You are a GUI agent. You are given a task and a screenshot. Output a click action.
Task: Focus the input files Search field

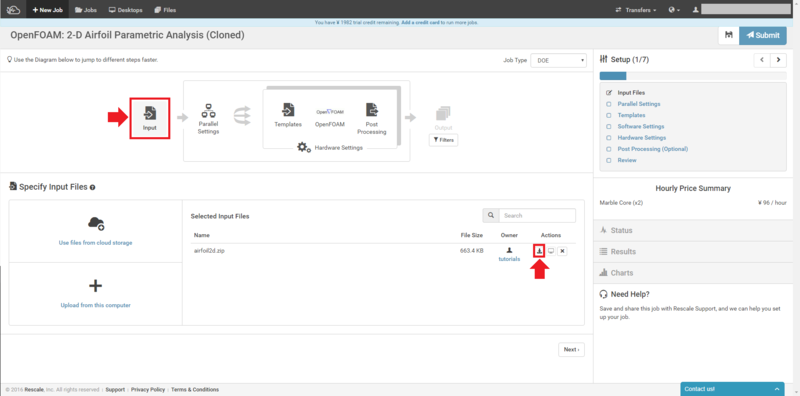click(x=537, y=215)
